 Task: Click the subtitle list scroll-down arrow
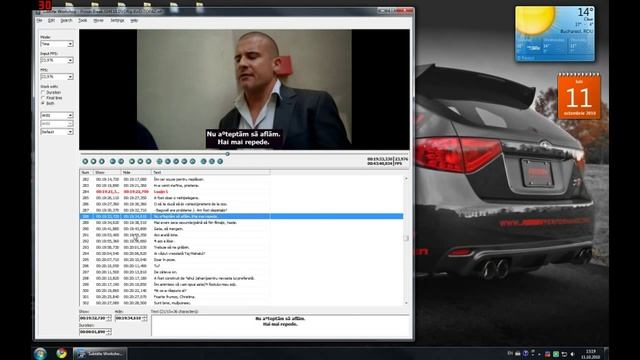(406, 303)
